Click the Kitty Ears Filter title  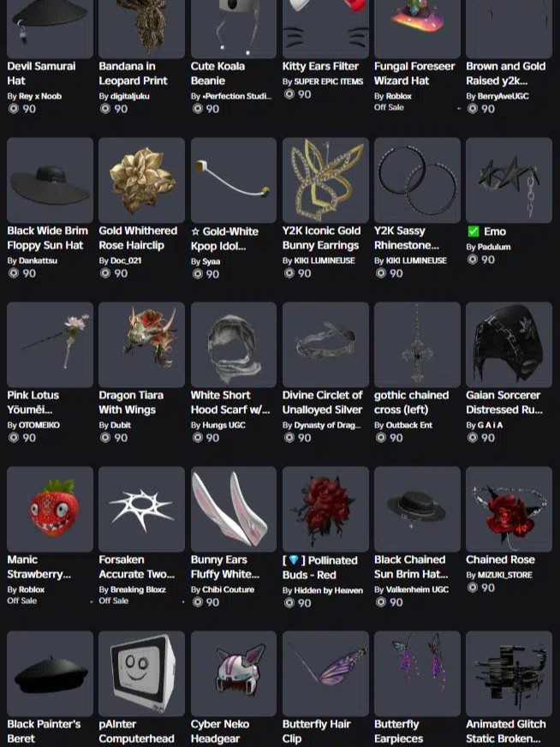[x=320, y=66]
